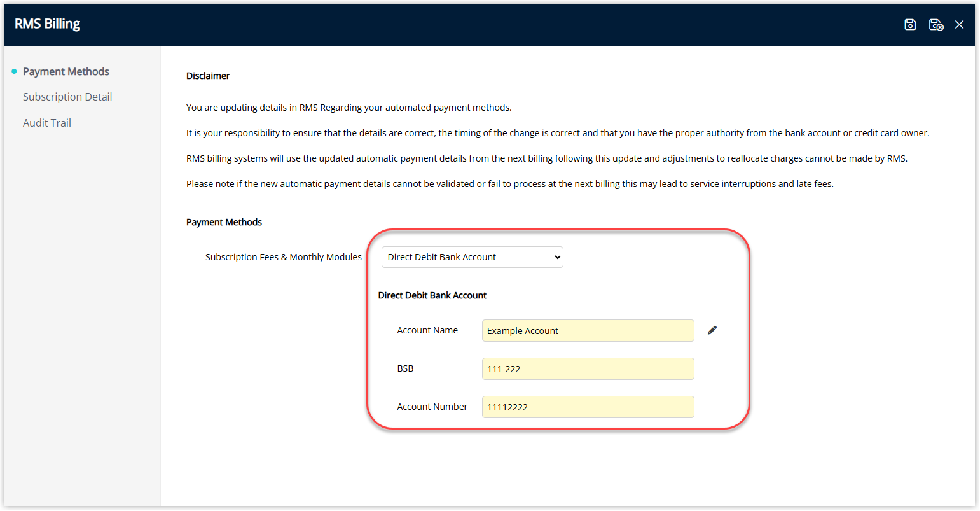Click the pencil edit icon beside Account Name

pos(712,330)
